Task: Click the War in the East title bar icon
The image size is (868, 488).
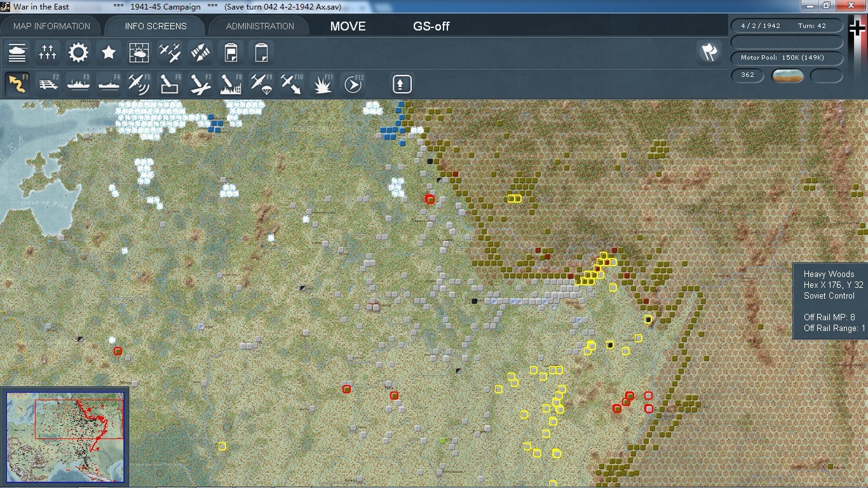Action: point(5,6)
